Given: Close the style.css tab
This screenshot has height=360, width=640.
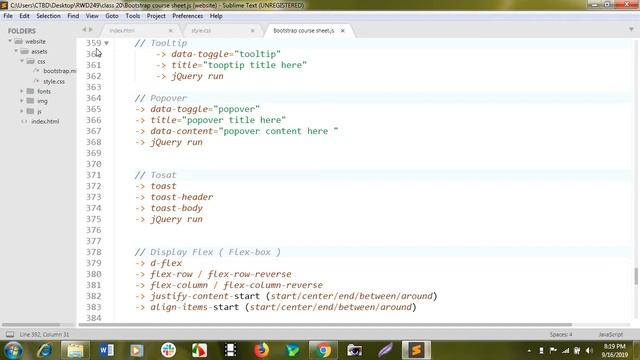Looking at the screenshot, I should [x=253, y=31].
